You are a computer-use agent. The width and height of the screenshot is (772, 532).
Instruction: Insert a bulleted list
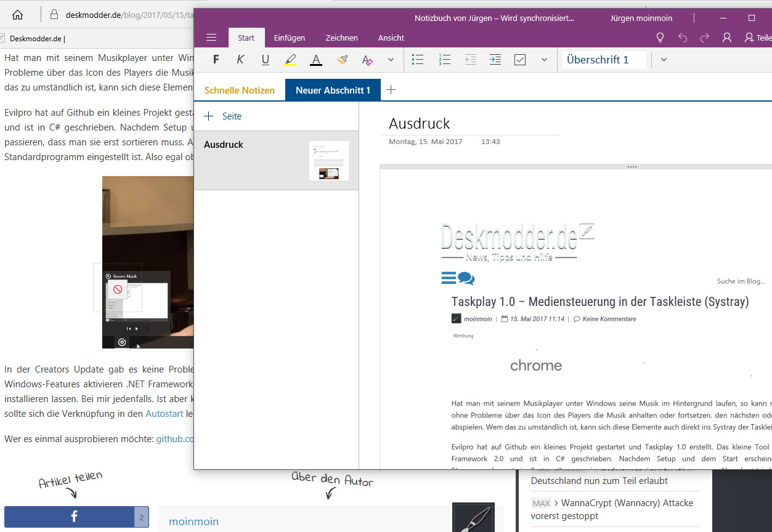click(418, 60)
